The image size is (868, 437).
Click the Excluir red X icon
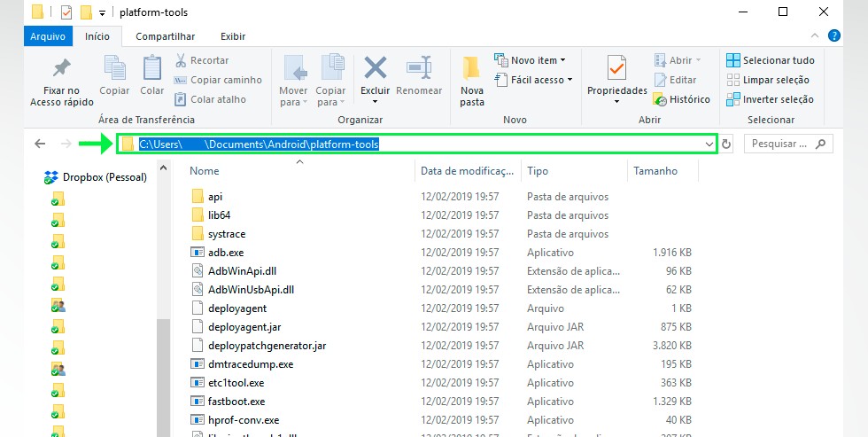(x=376, y=69)
